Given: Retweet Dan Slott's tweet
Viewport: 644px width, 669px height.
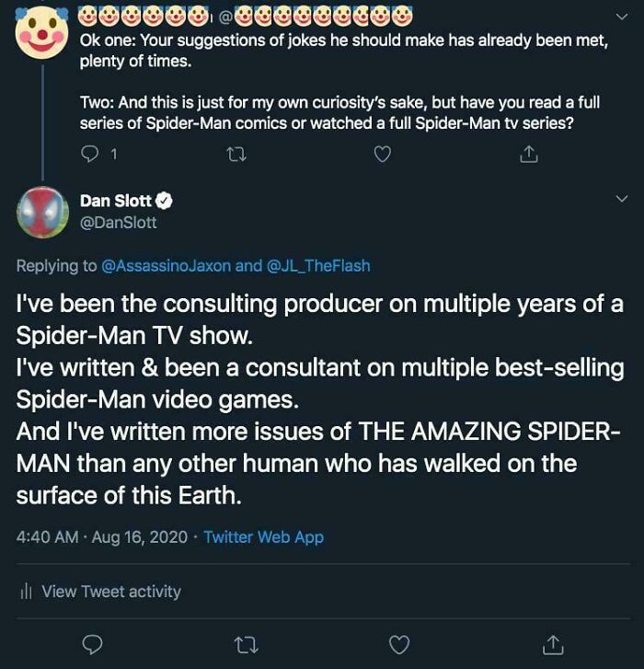Looking at the screenshot, I should click(245, 645).
